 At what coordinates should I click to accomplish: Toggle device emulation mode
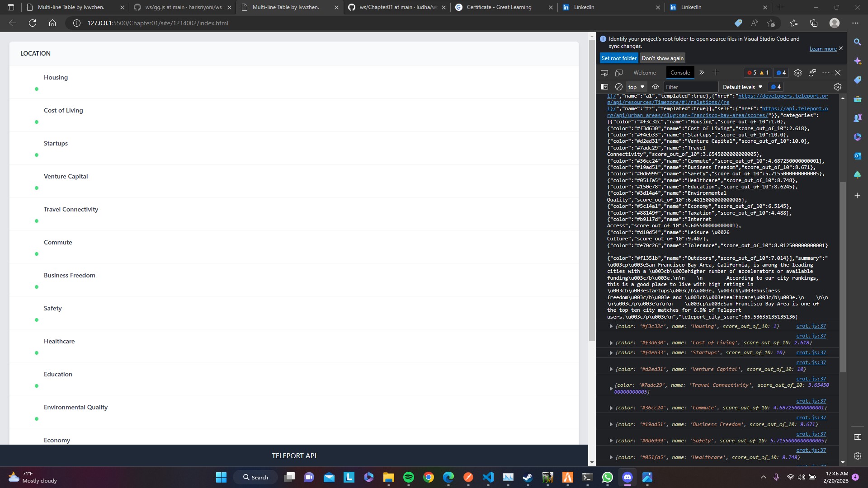(619, 72)
